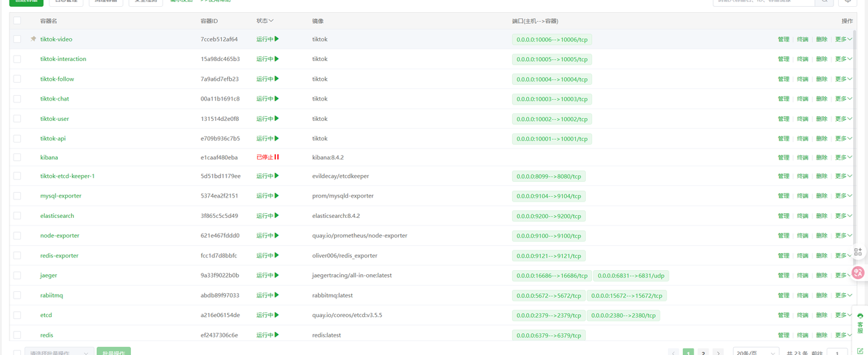This screenshot has width=868, height=355.
Task: Open the QR grid icon in right sidebar
Action: (x=859, y=252)
